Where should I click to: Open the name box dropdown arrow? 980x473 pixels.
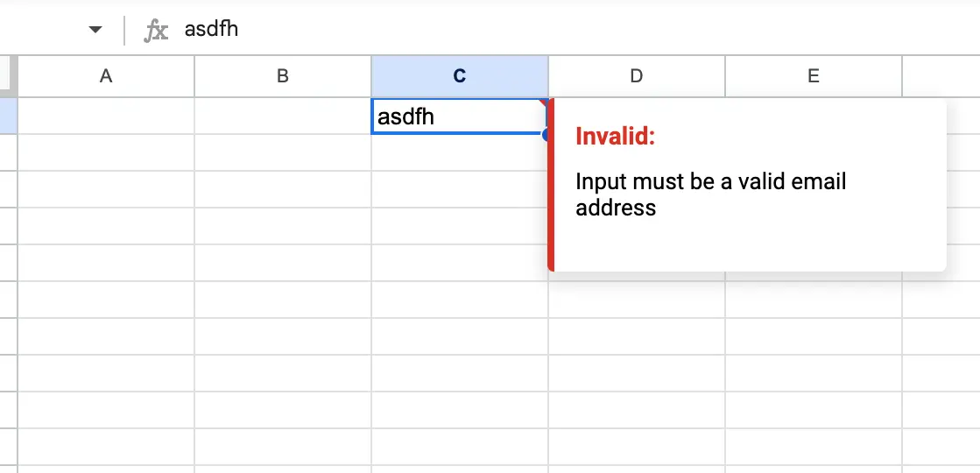click(x=95, y=31)
